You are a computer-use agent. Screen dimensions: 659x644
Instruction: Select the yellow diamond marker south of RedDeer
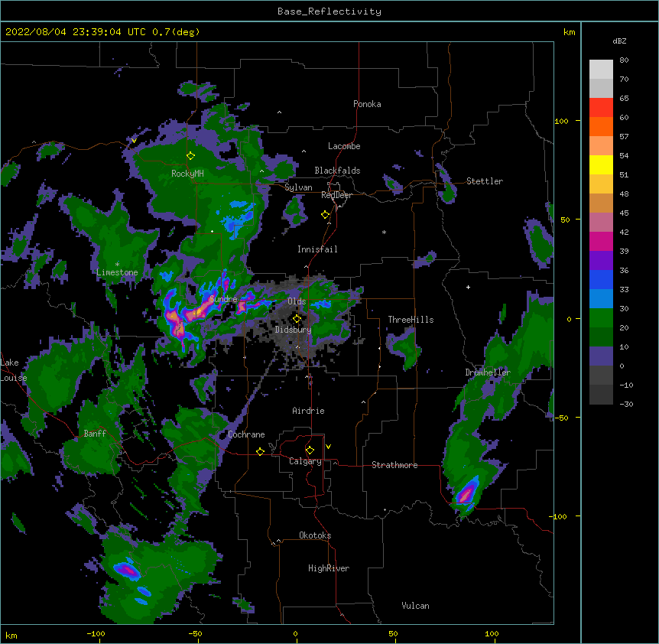tap(326, 215)
